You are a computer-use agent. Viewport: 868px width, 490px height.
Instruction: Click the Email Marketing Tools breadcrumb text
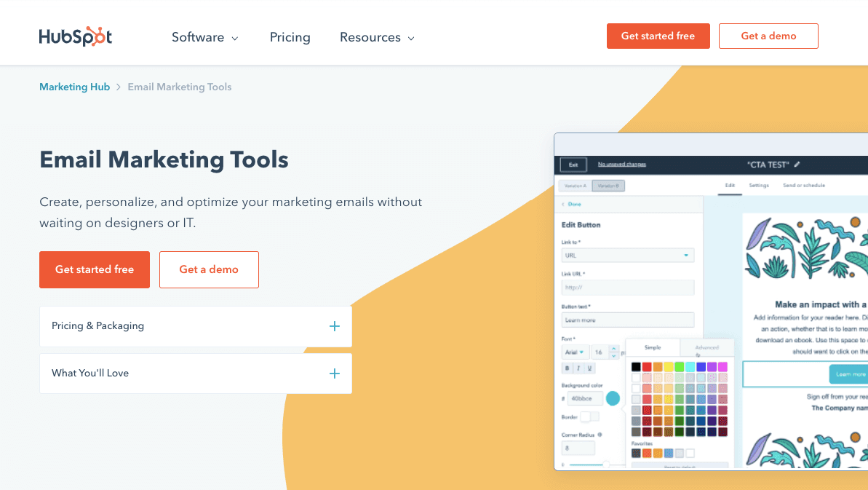[180, 87]
